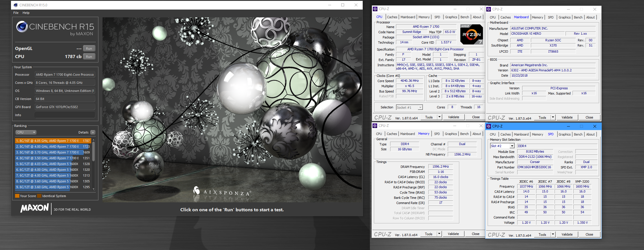
Task: Click the Core Speed value 4040.36 MHz
Action: [410, 81]
